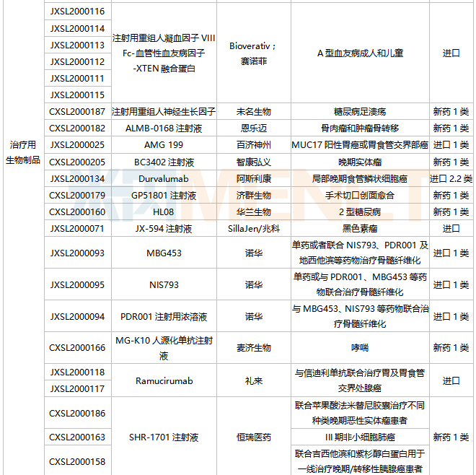Select the CXSL2000187 table cell
Image resolution: width=476 pixels, height=475 pixels.
(x=77, y=112)
